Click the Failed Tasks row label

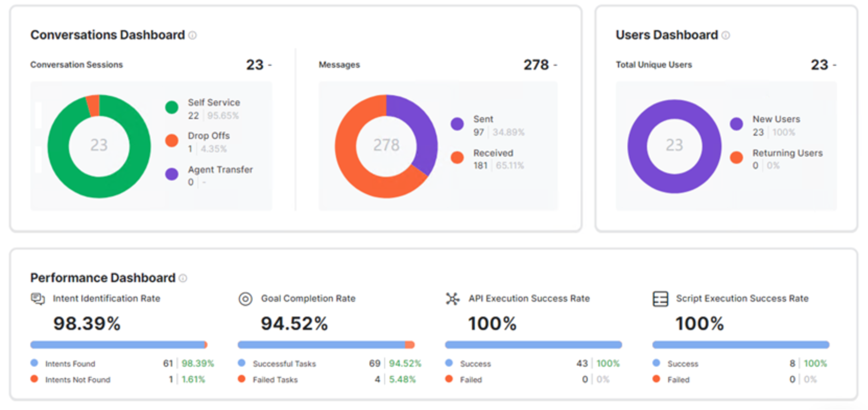coord(275,380)
